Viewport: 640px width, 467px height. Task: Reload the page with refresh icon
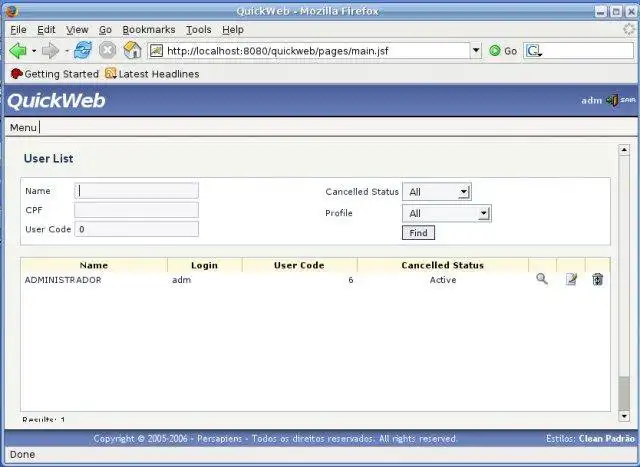pos(83,51)
